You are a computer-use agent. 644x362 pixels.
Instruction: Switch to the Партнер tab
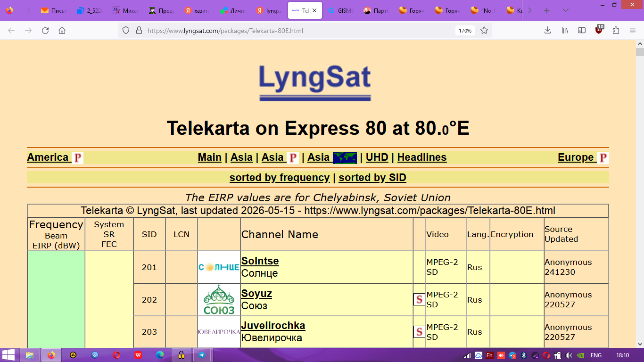377,10
